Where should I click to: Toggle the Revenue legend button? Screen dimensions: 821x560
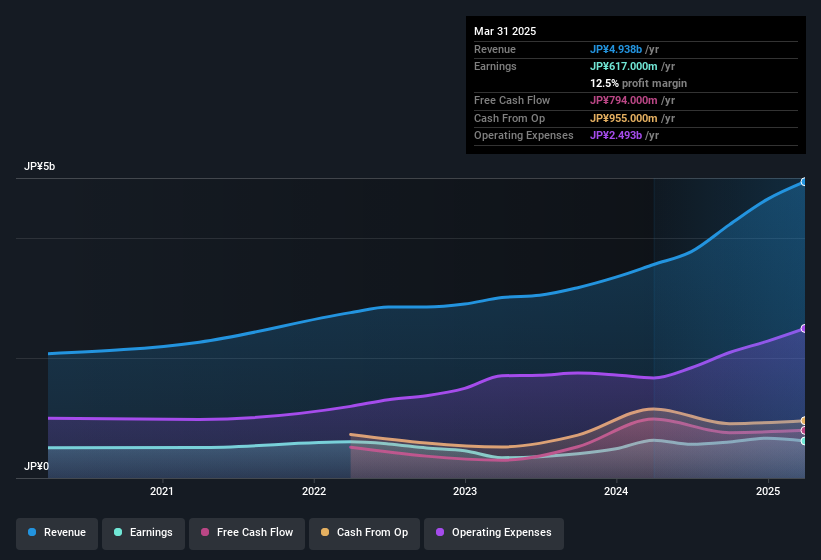[x=57, y=534]
